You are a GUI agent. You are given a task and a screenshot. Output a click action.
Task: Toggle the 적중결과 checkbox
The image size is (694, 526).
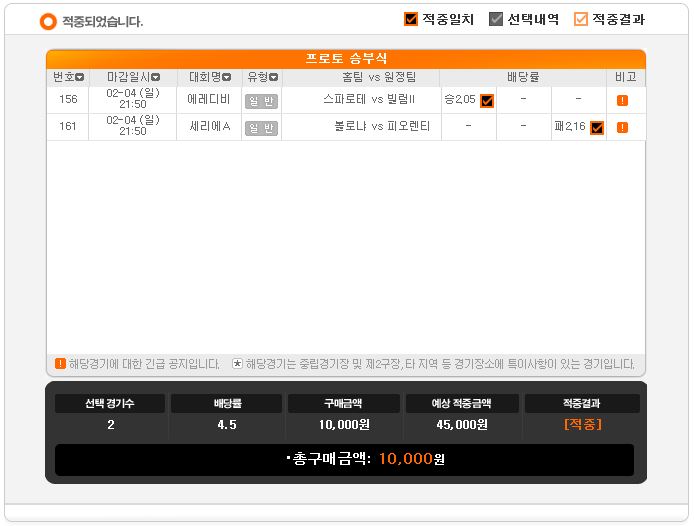pos(581,19)
